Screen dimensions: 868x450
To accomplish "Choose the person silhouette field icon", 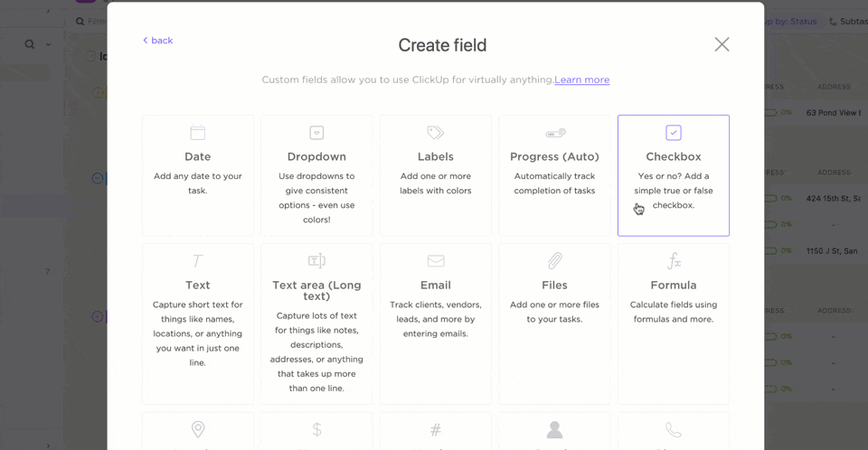I will click(x=554, y=429).
